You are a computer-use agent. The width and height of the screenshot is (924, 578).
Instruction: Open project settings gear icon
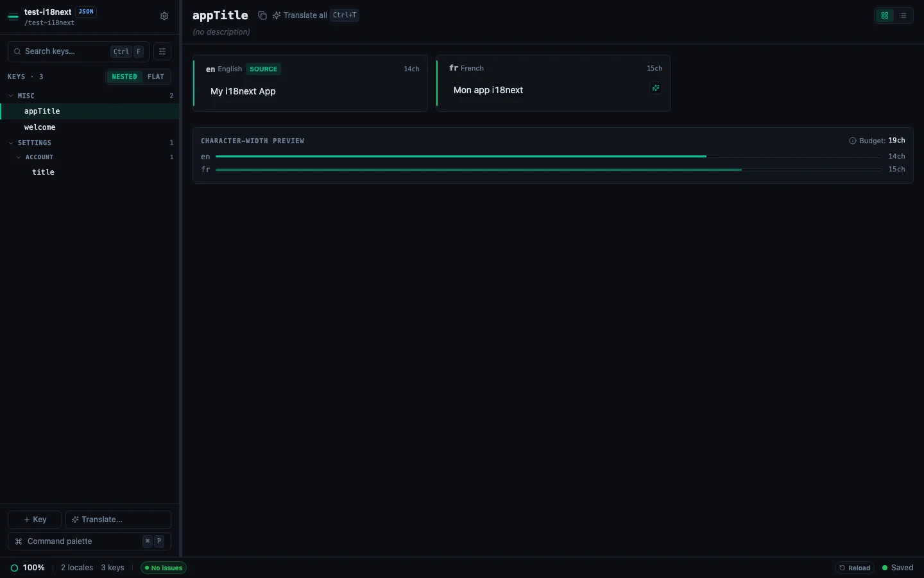click(164, 16)
